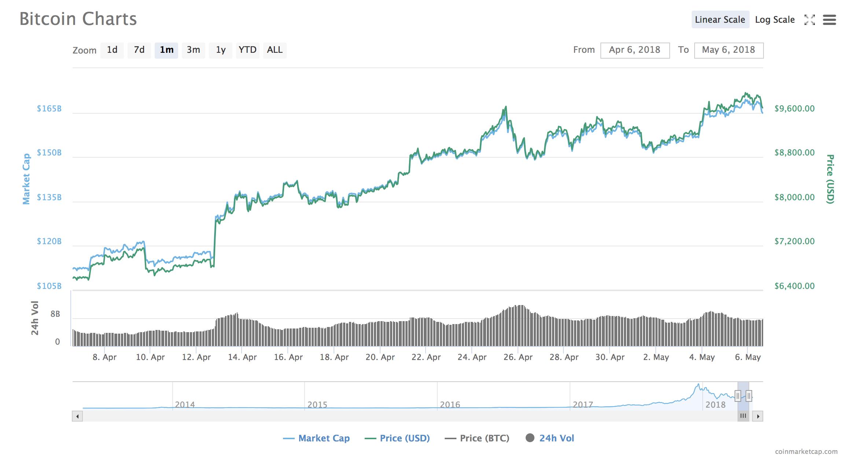Click the vertical Price (USD) axis title
Screen dimensions: 868x470
pos(830,179)
